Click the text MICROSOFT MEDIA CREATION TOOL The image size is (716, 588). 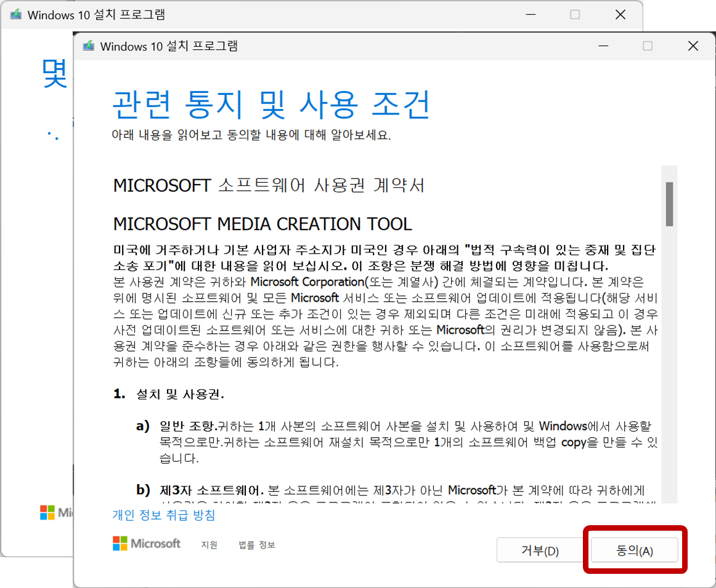click(262, 224)
